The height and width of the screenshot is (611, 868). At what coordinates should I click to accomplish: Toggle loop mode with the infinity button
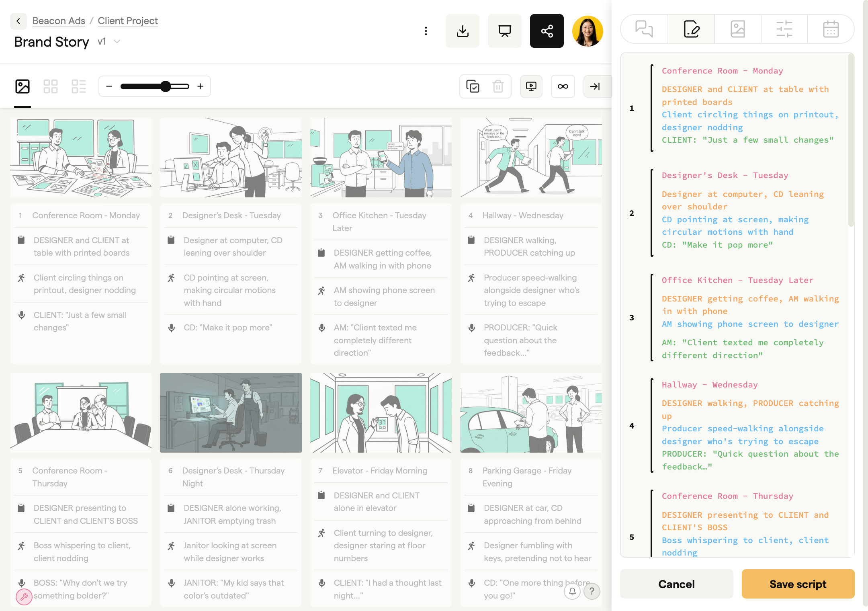563,86
